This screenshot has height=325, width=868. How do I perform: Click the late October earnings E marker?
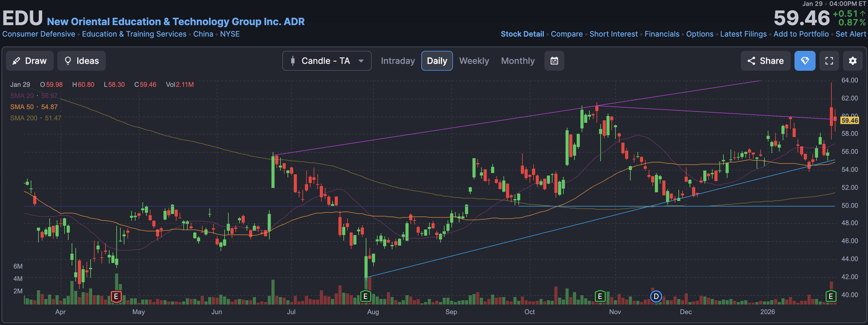pyautogui.click(x=600, y=297)
